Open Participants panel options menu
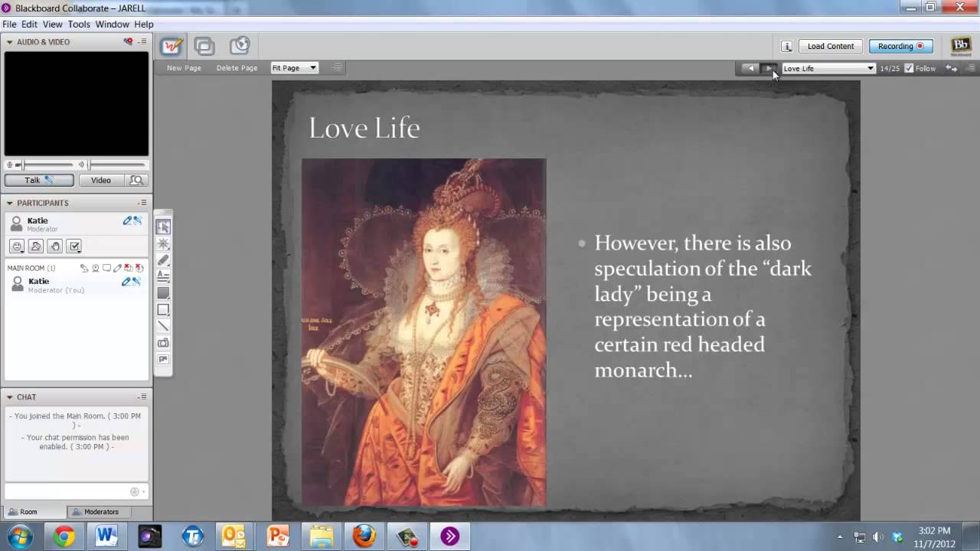The width and height of the screenshot is (980, 551). [142, 203]
